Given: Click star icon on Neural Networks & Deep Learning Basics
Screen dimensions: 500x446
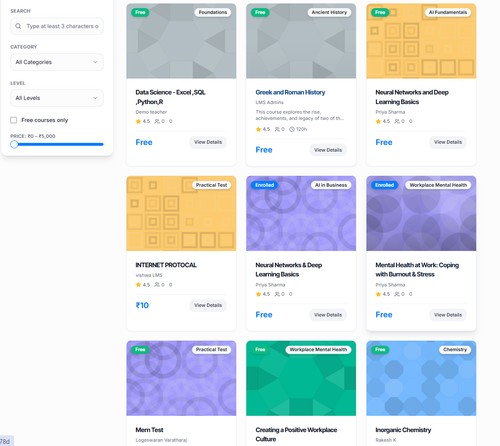Looking at the screenshot, I should [x=258, y=294].
